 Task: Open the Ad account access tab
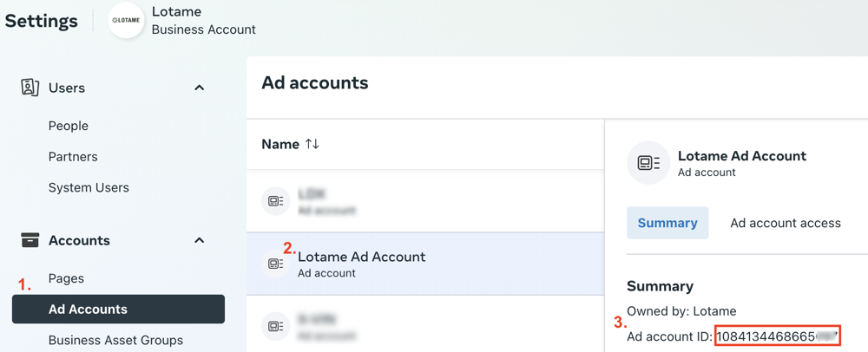785,223
